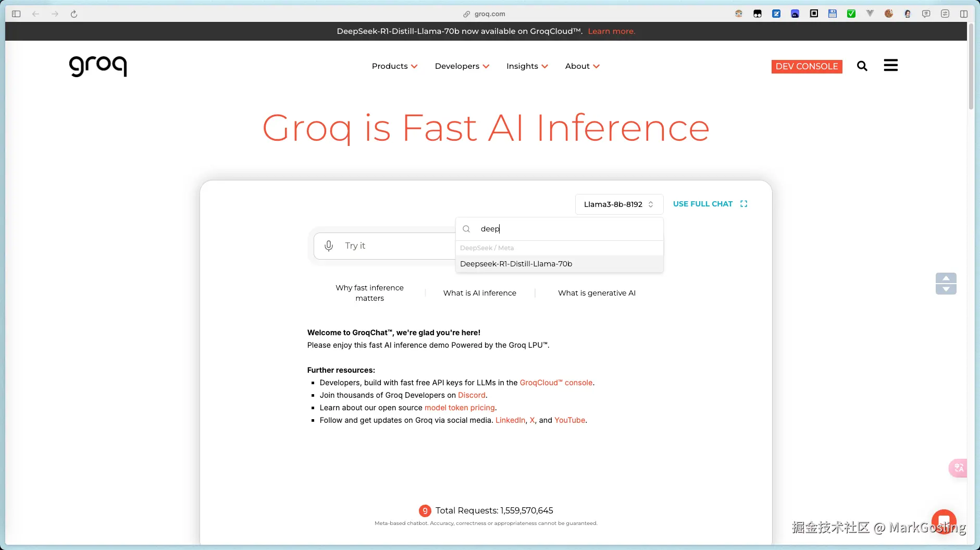980x550 pixels.
Task: Open the cookie extension icon
Action: [x=889, y=14]
